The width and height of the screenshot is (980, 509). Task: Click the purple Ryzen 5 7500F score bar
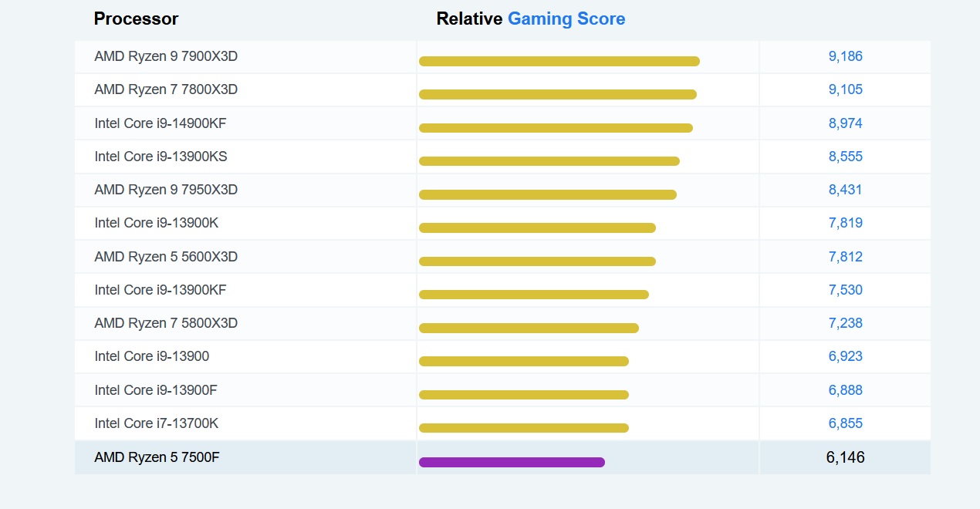click(x=512, y=462)
